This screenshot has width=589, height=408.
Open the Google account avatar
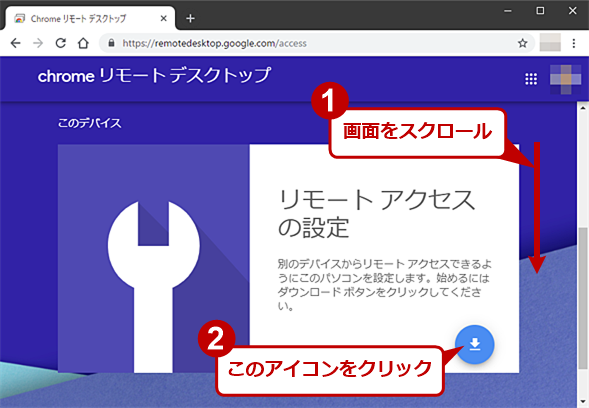click(566, 79)
